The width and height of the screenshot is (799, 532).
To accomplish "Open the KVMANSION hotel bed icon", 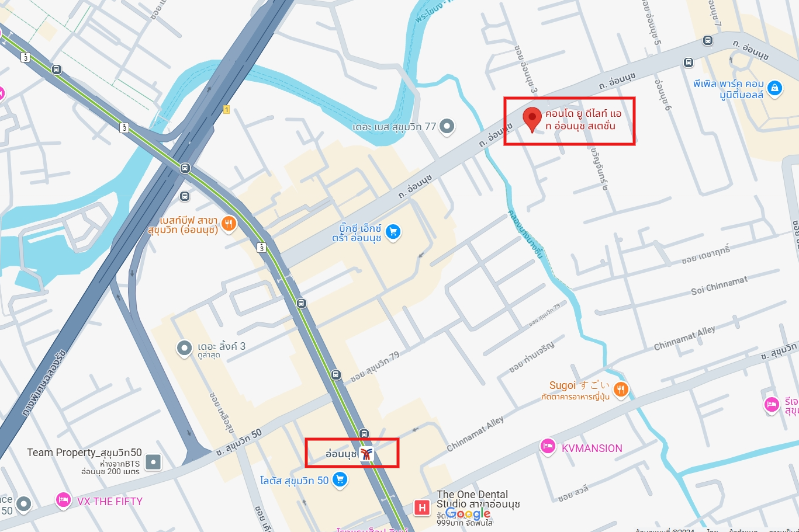I will 548,447.
